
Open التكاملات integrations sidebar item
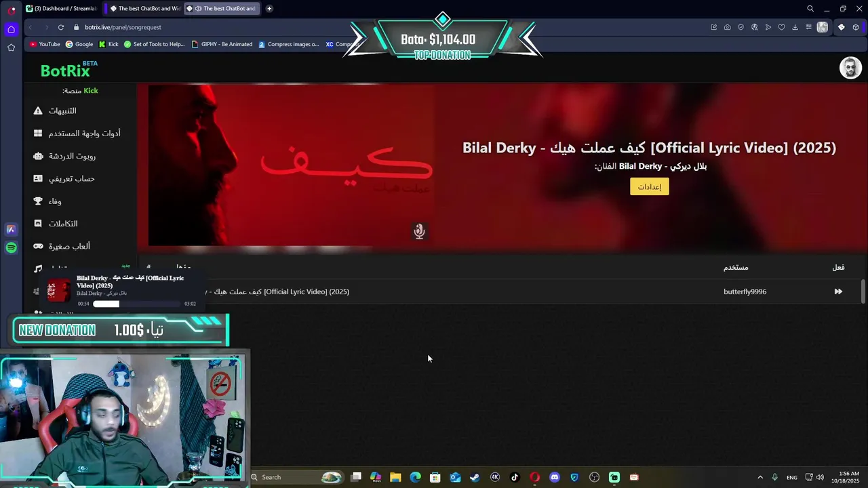pyautogui.click(x=56, y=224)
